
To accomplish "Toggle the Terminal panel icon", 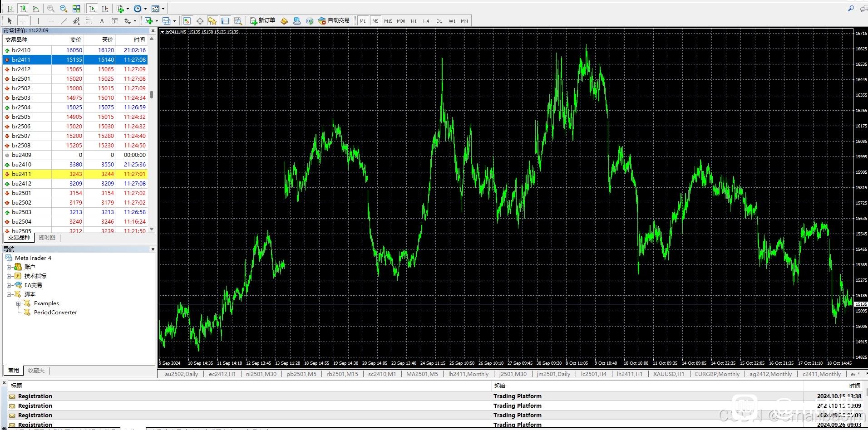I will [225, 21].
